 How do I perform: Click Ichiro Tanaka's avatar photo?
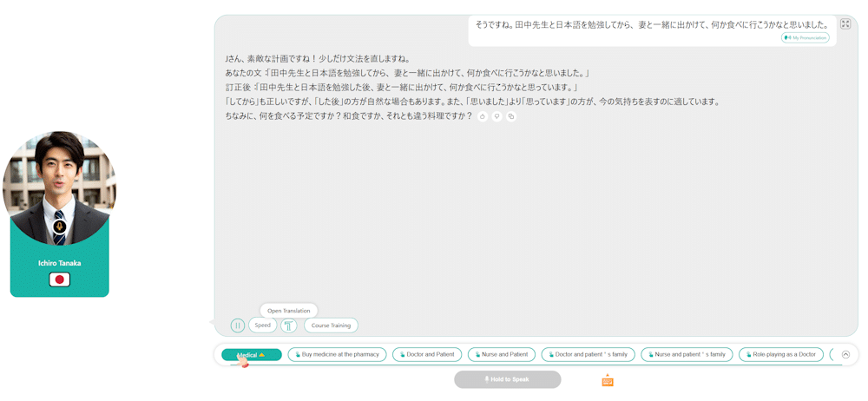pyautogui.click(x=59, y=188)
